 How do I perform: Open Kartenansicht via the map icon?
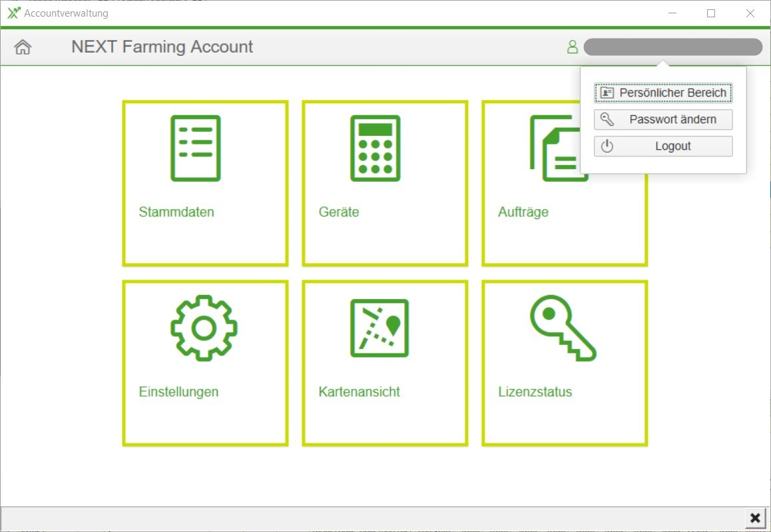(379, 328)
